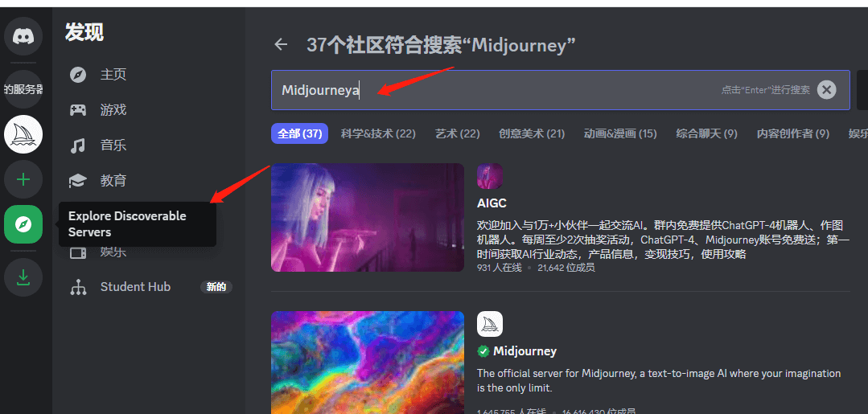
Task: Click the hierarchy icon beside Student Hub
Action: click(x=78, y=287)
